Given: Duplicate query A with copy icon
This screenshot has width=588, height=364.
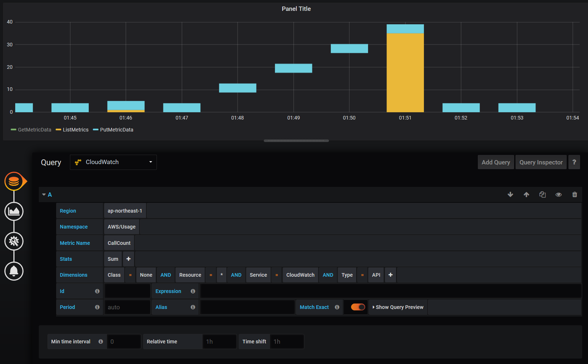Looking at the screenshot, I should pos(542,194).
